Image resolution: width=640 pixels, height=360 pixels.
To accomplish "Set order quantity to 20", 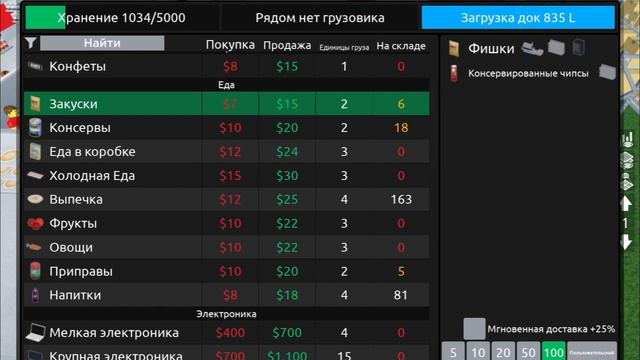I will point(503,352).
